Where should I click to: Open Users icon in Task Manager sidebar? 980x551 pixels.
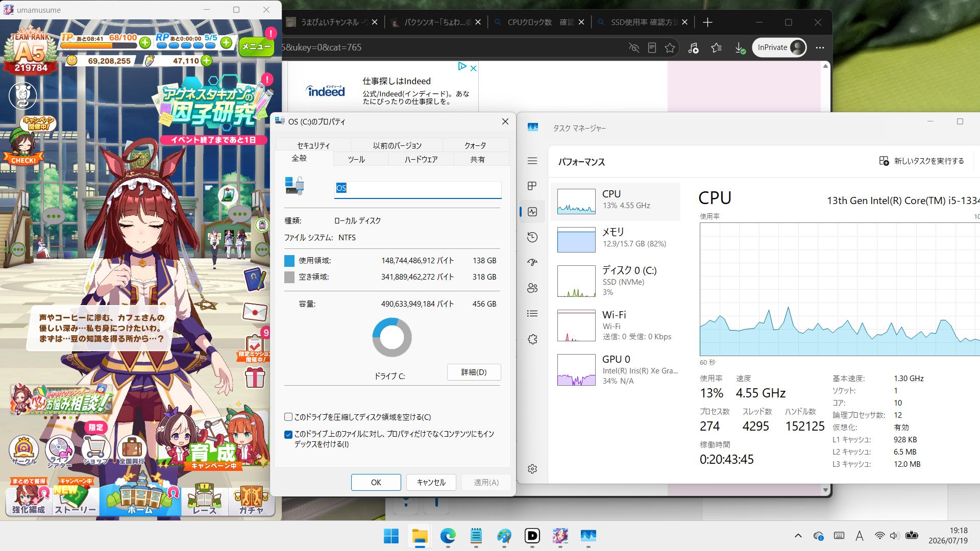532,288
